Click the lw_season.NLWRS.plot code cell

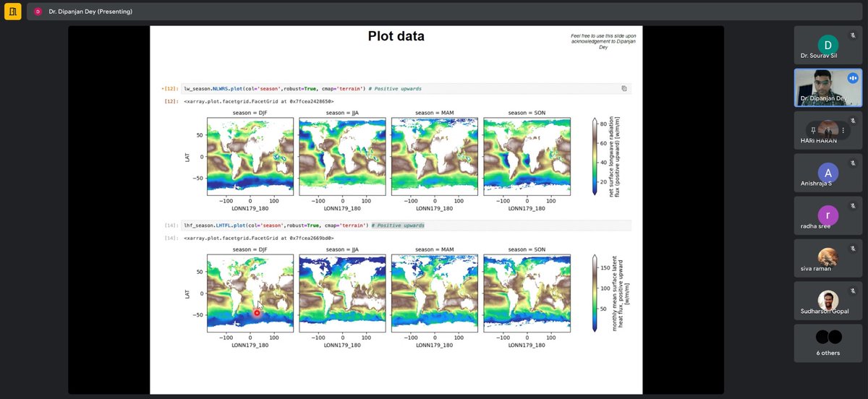(x=405, y=88)
